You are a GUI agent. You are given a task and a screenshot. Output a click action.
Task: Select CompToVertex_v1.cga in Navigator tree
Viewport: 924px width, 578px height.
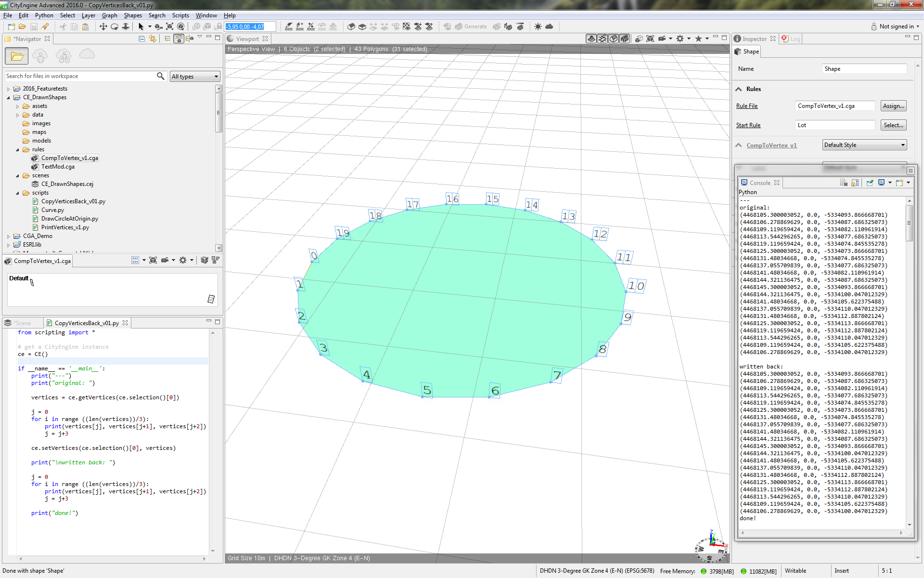pyautogui.click(x=69, y=158)
